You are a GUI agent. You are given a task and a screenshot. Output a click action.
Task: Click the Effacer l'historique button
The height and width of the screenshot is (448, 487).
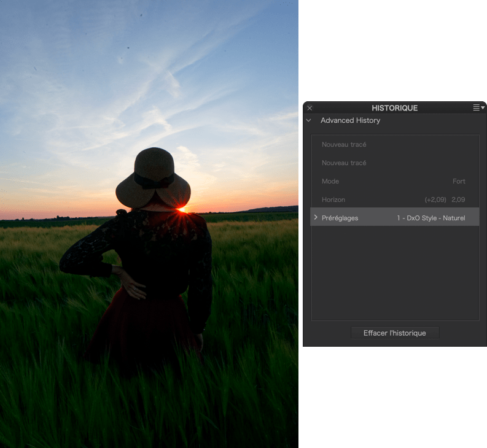coord(395,333)
